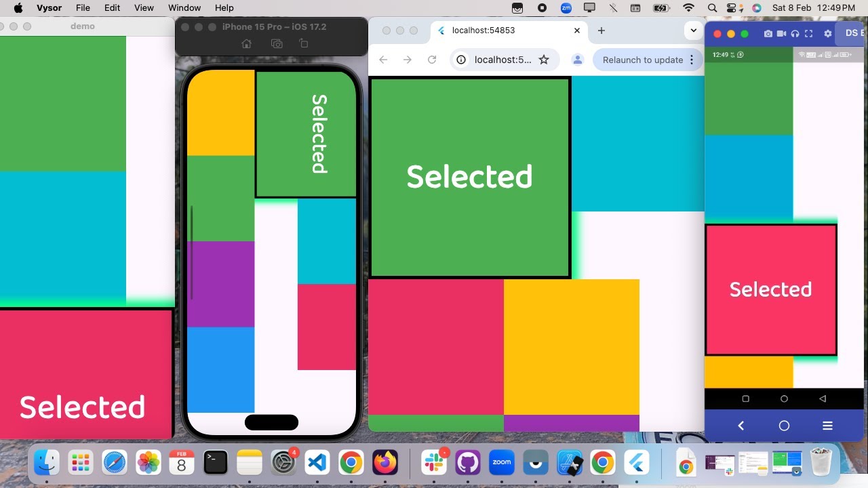Viewport: 868px width, 488px height.
Task: Open GitHub Desktop from Dock
Action: (x=468, y=463)
